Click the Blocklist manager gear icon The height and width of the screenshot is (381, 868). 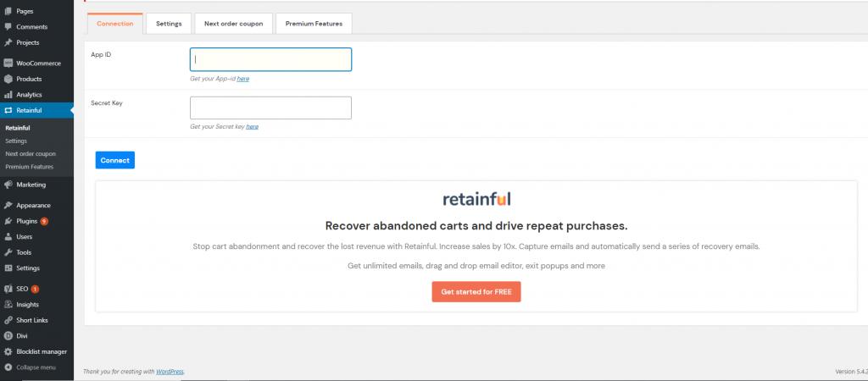(x=8, y=351)
